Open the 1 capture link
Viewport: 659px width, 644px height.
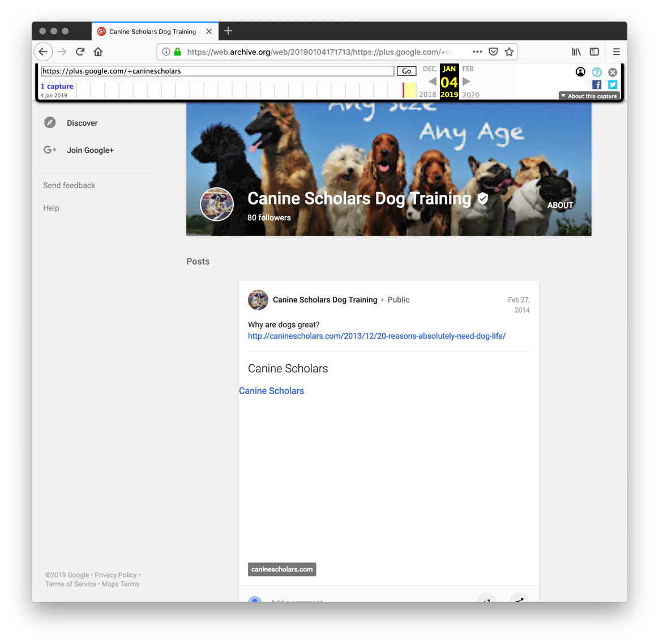click(x=57, y=86)
